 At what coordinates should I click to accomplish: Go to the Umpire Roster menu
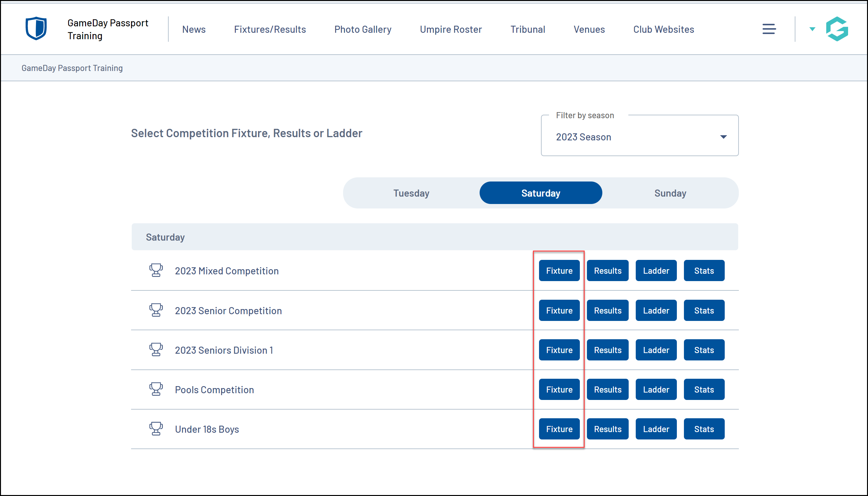[451, 29]
